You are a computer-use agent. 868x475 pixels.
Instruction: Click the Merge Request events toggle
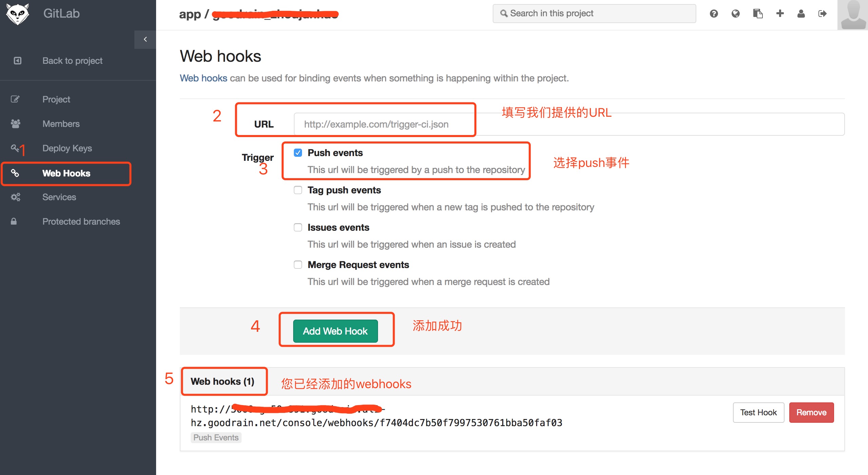pyautogui.click(x=297, y=265)
